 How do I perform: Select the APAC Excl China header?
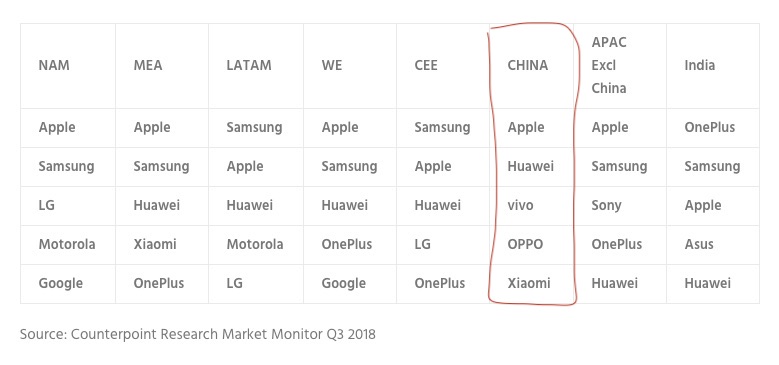(x=609, y=65)
